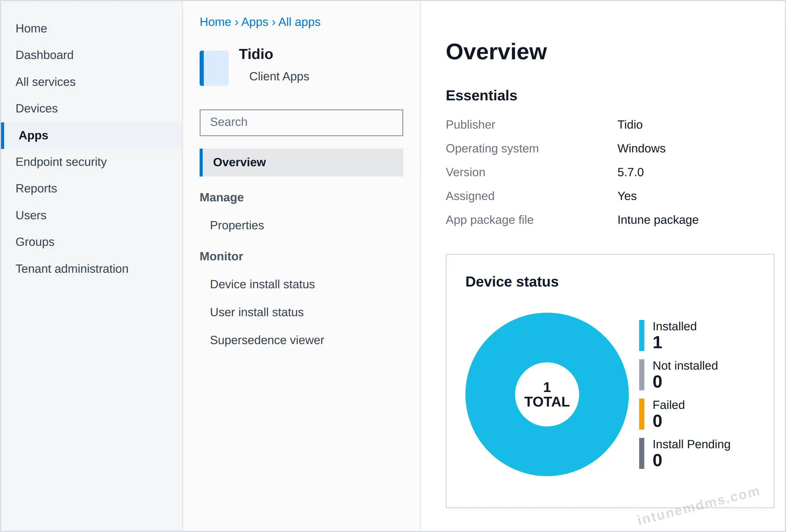Viewport: 786px width, 532px height.
Task: Select the Apps sidebar item
Action: click(x=92, y=135)
